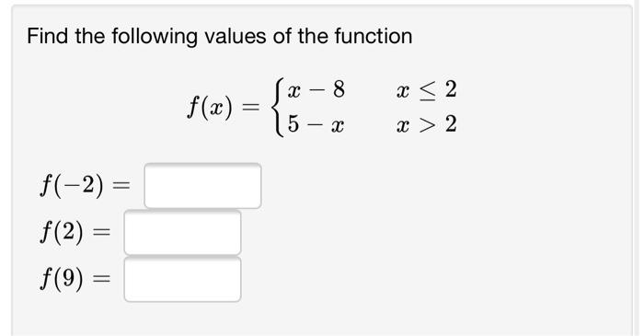The width and height of the screenshot is (644, 336).
Task: Click the f(9) = label
Action: [75, 279]
